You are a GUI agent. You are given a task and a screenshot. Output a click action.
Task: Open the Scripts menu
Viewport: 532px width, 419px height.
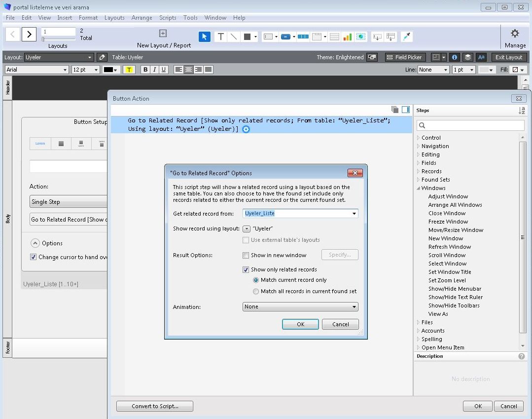pos(168,18)
